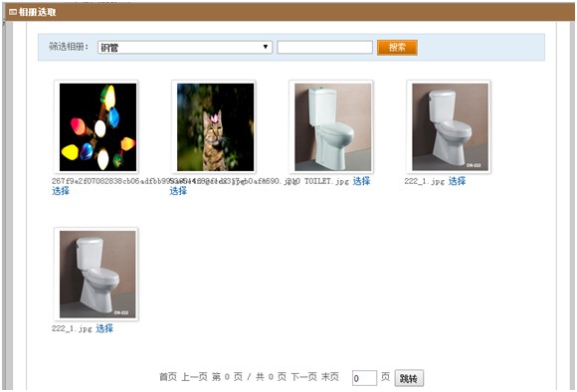Select the cat photo thumbnail
The height and width of the screenshot is (392, 577).
coord(215,126)
